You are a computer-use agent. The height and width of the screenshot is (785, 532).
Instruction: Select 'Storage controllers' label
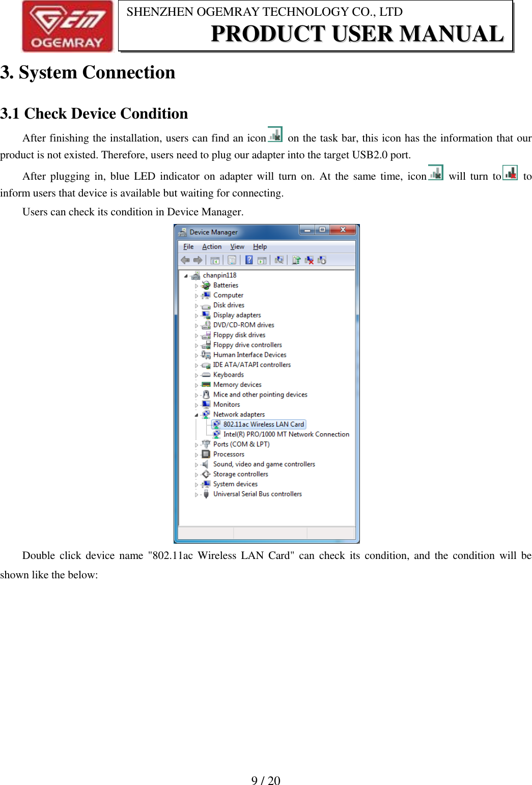241,474
